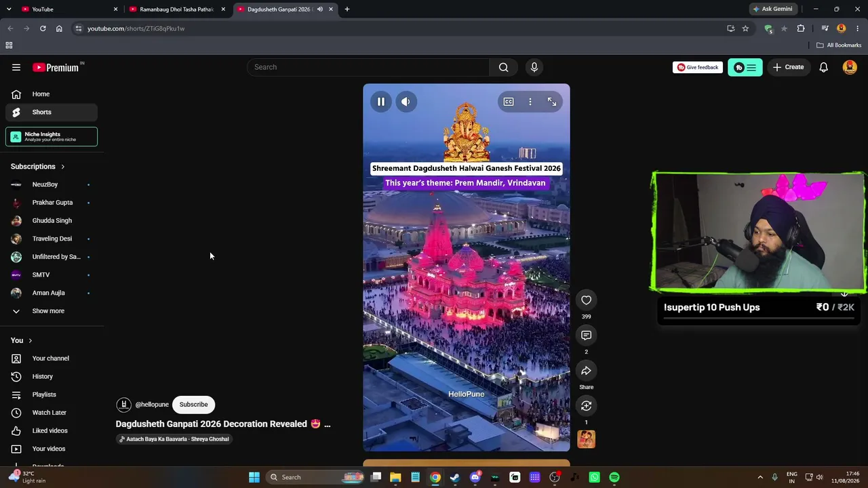Viewport: 868px width, 488px height.
Task: Open the YouTube guide hamburger menu
Action: point(16,67)
